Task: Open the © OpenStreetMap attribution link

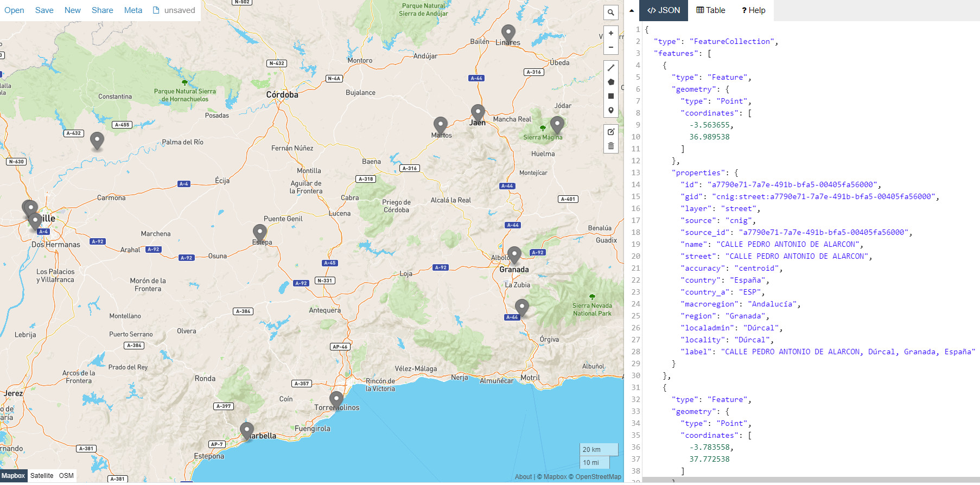Action: 595,477
